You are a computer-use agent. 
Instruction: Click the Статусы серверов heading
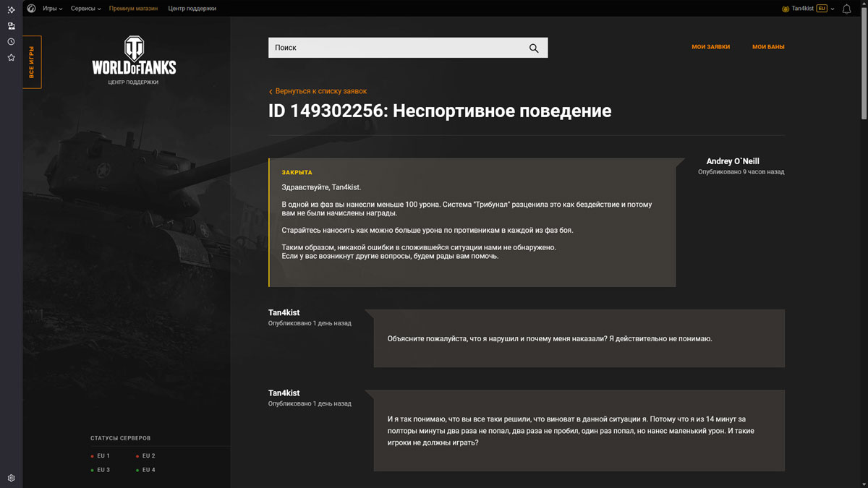(x=121, y=438)
